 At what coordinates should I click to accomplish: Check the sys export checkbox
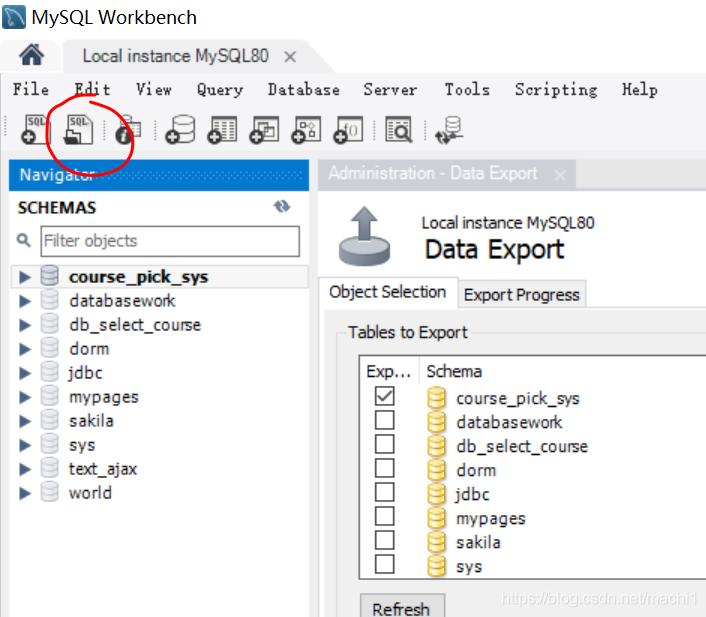(385, 564)
